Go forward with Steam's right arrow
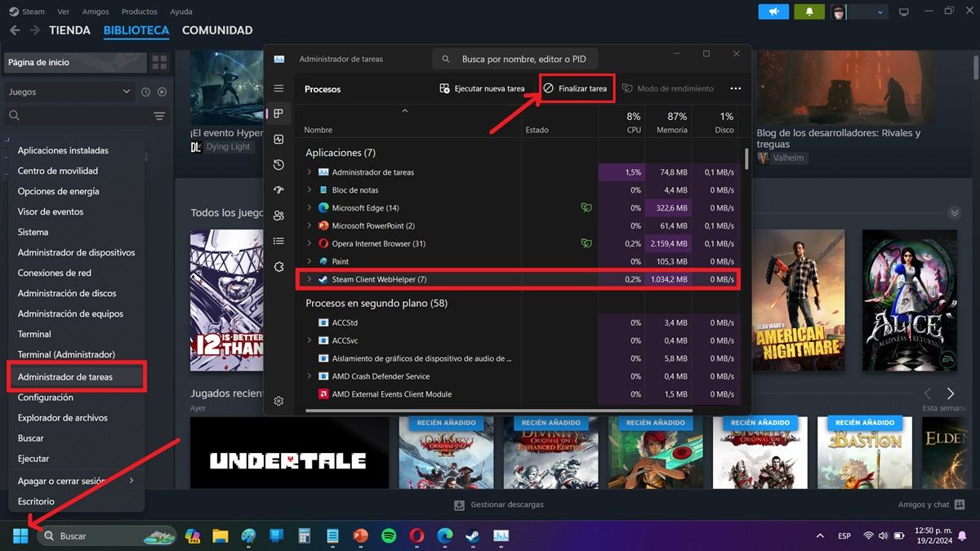Viewport: 980px width, 551px height. [x=34, y=30]
